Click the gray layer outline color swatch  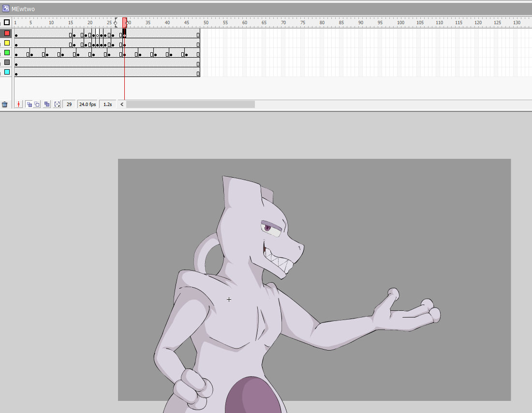[x=7, y=62]
